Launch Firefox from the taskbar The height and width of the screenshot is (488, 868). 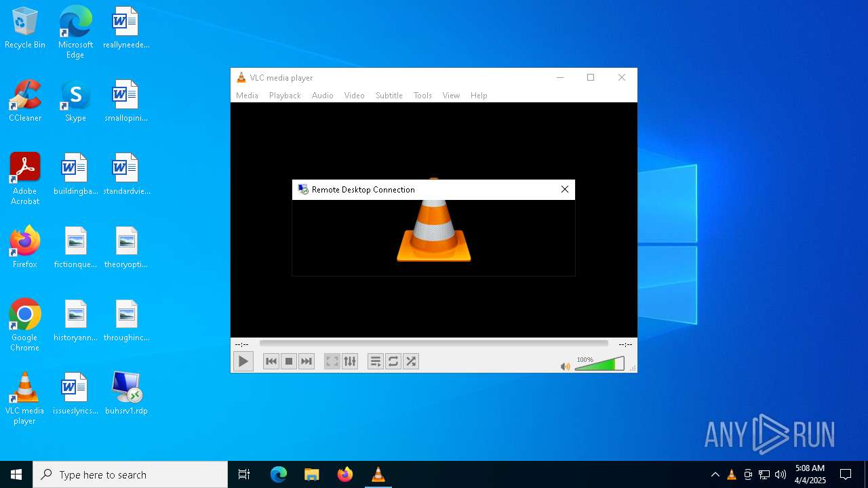pos(345,474)
